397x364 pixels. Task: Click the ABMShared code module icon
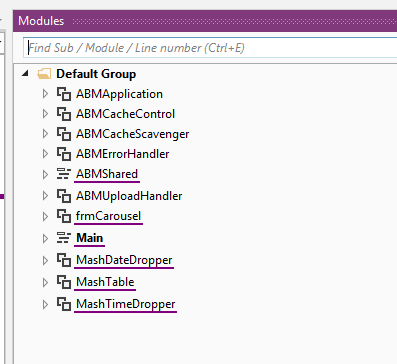63,174
